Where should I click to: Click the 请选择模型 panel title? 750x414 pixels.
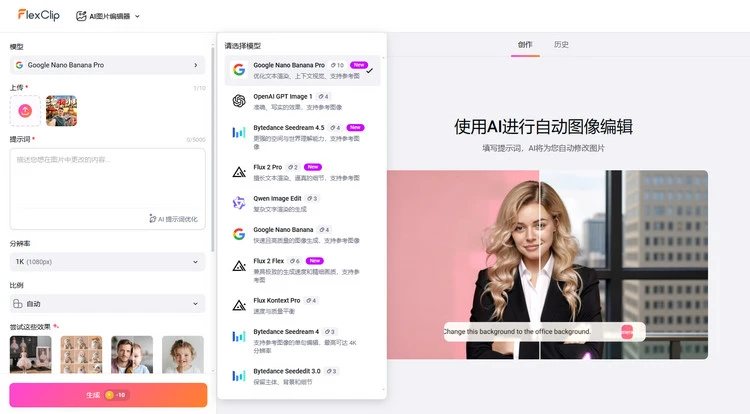(x=243, y=46)
